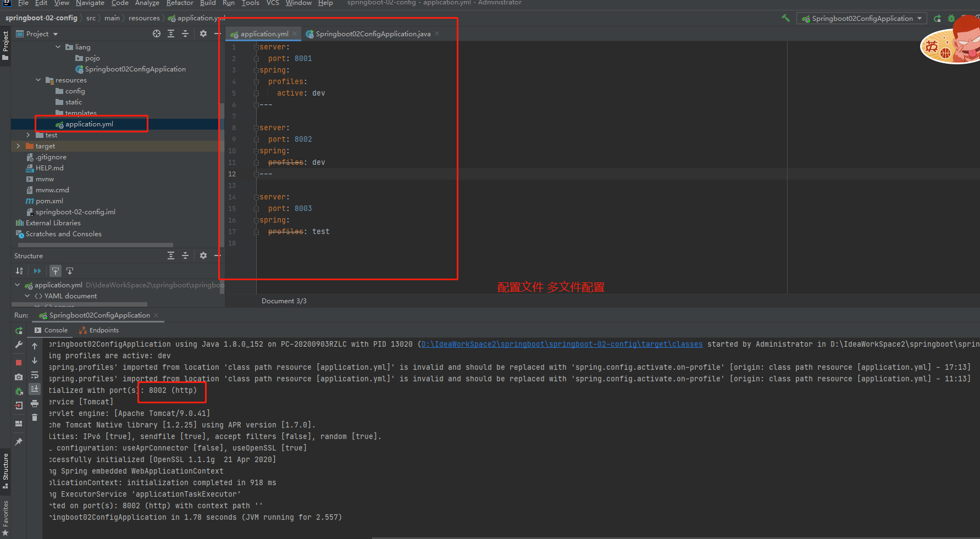Viewport: 980px width, 539px height.
Task: Expand the target folder
Action: 18,146
